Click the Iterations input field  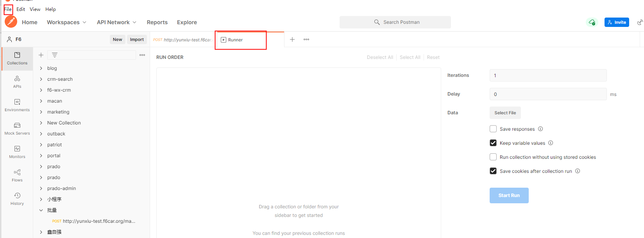(548, 75)
